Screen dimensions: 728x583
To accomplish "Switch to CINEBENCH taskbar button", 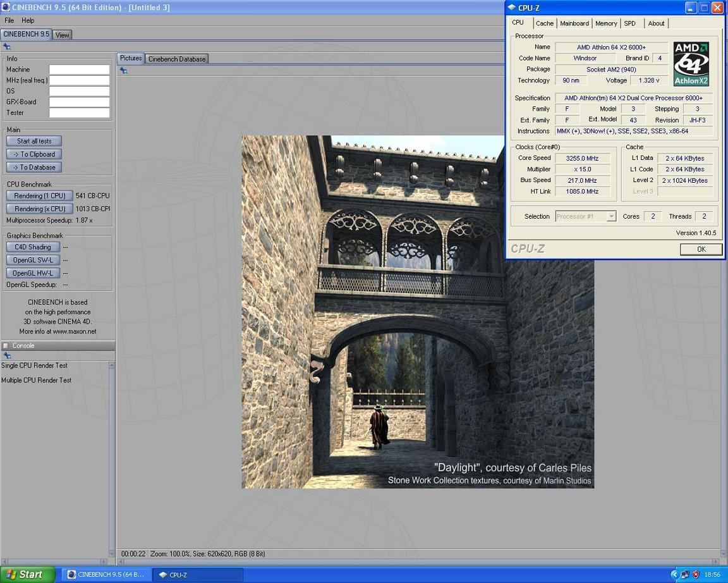I will coord(107,575).
